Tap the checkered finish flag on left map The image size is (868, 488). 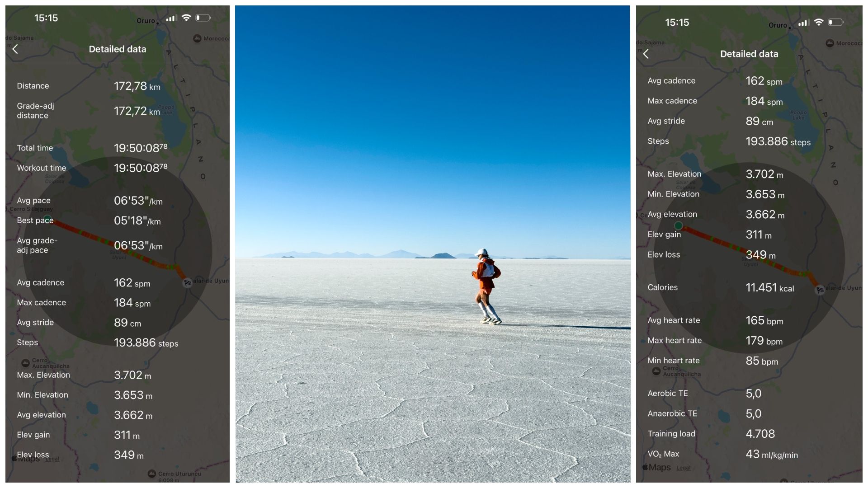[x=187, y=283]
